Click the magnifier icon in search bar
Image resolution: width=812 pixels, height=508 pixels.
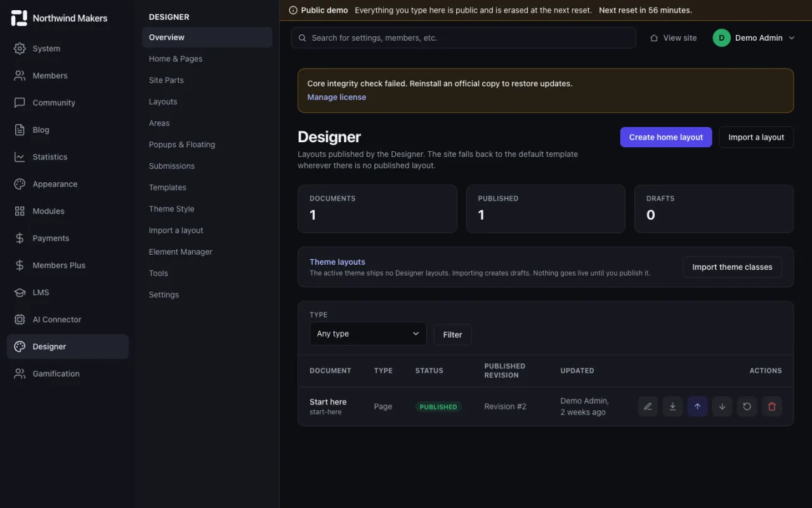(303, 38)
